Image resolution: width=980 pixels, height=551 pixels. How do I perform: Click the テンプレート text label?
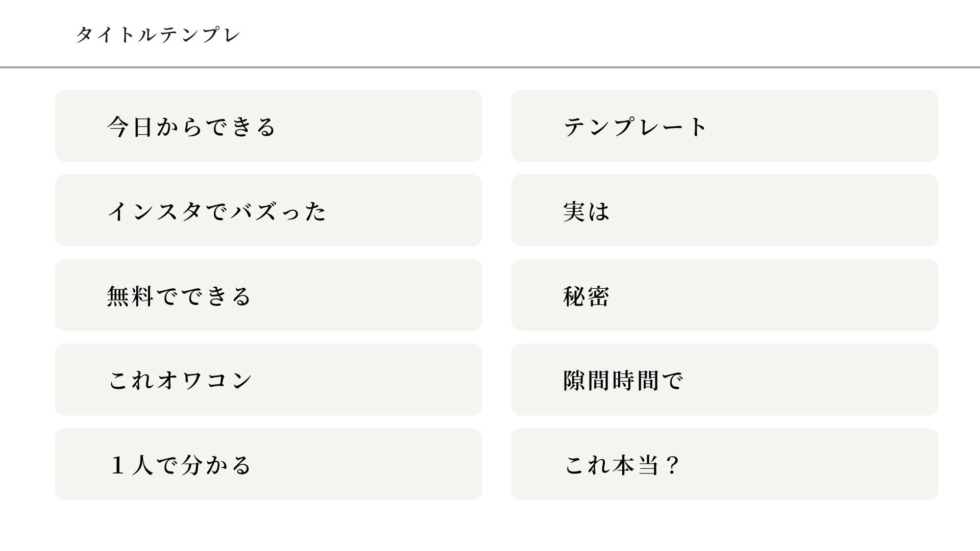[x=635, y=127]
